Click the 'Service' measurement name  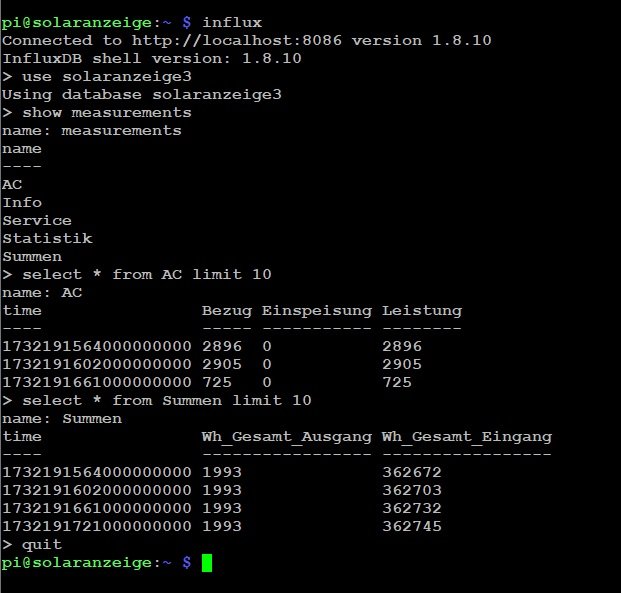[37, 221]
